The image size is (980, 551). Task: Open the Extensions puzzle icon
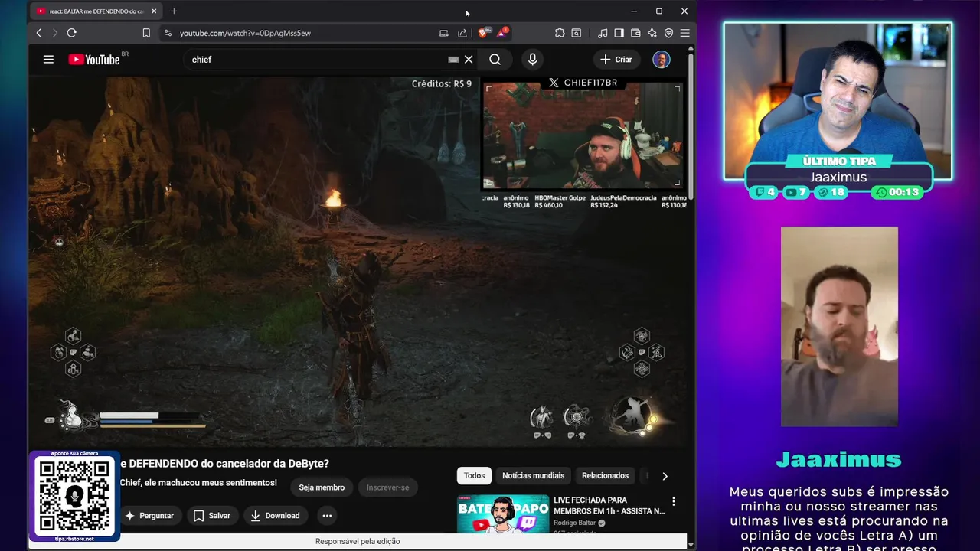pyautogui.click(x=560, y=33)
